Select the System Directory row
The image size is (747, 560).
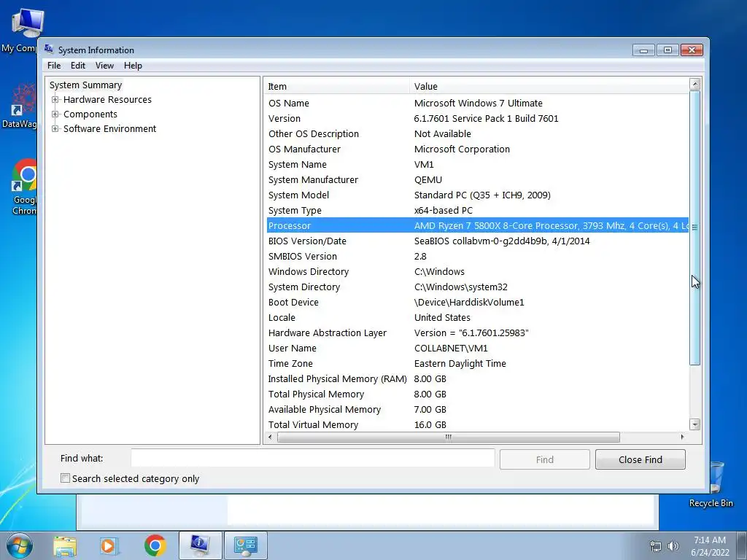[x=477, y=287]
